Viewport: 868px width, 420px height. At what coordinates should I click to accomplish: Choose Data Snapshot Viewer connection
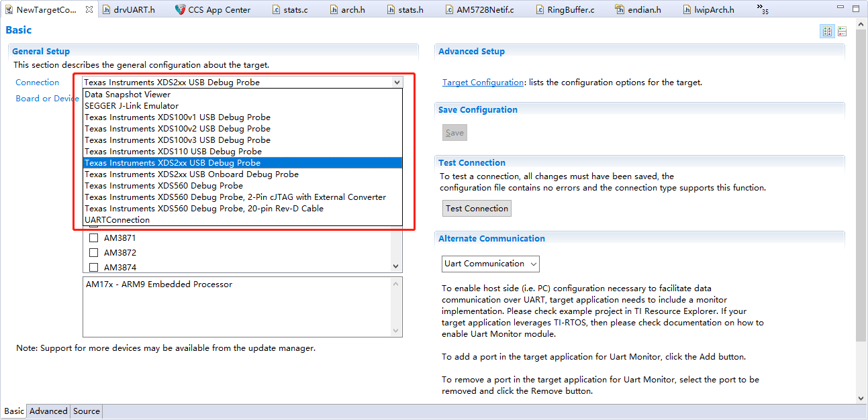[x=242, y=95]
